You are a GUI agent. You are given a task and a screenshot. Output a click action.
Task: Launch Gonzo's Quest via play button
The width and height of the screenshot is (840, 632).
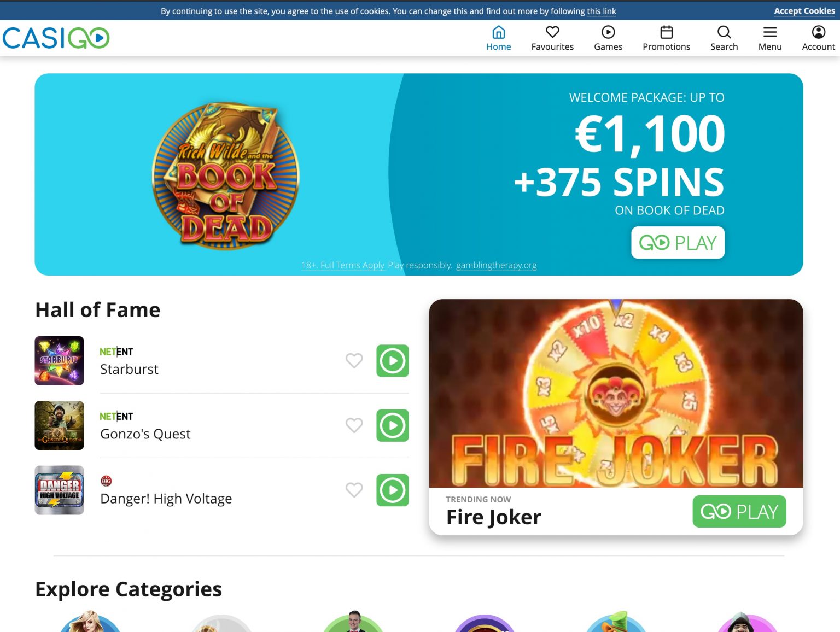(393, 425)
